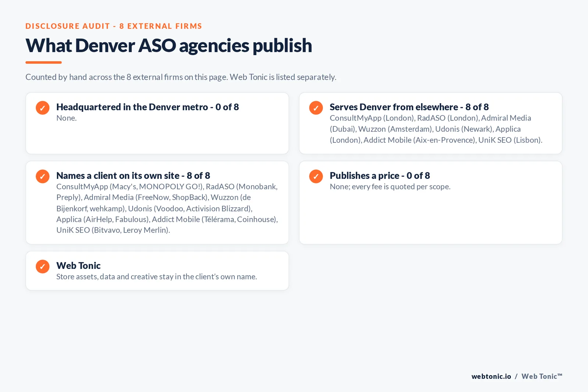
Task: Click the 'What Denver ASO agencies publish' headline
Action: (169, 46)
